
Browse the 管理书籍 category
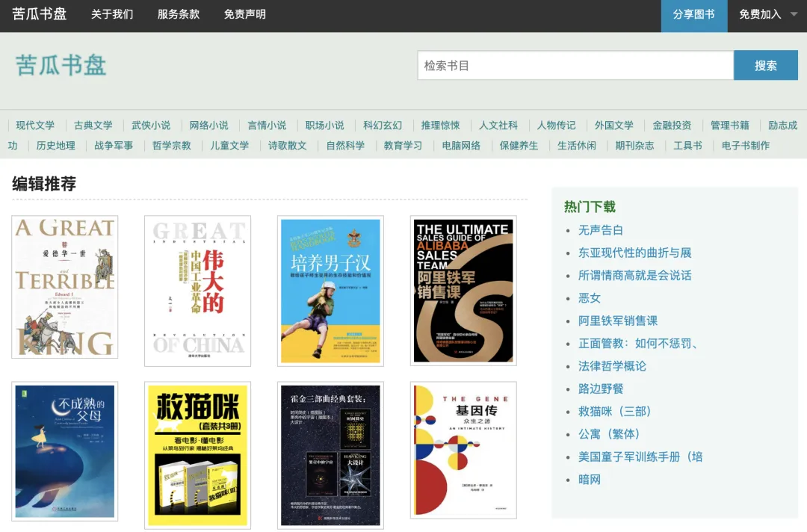730,125
